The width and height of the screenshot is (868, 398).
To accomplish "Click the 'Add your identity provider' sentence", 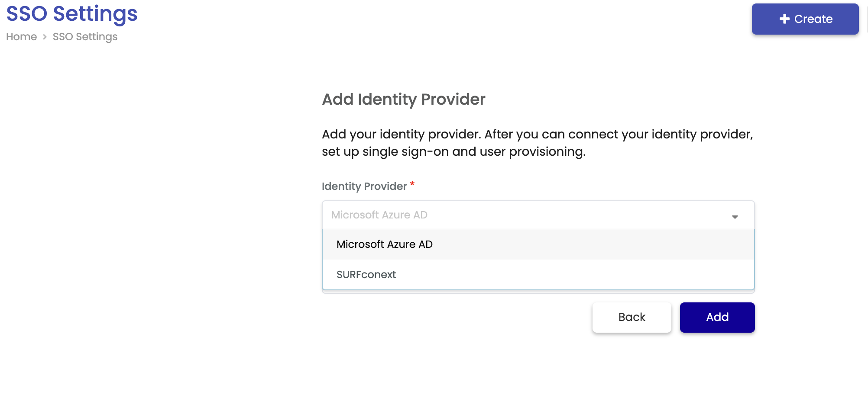I will [x=537, y=135].
